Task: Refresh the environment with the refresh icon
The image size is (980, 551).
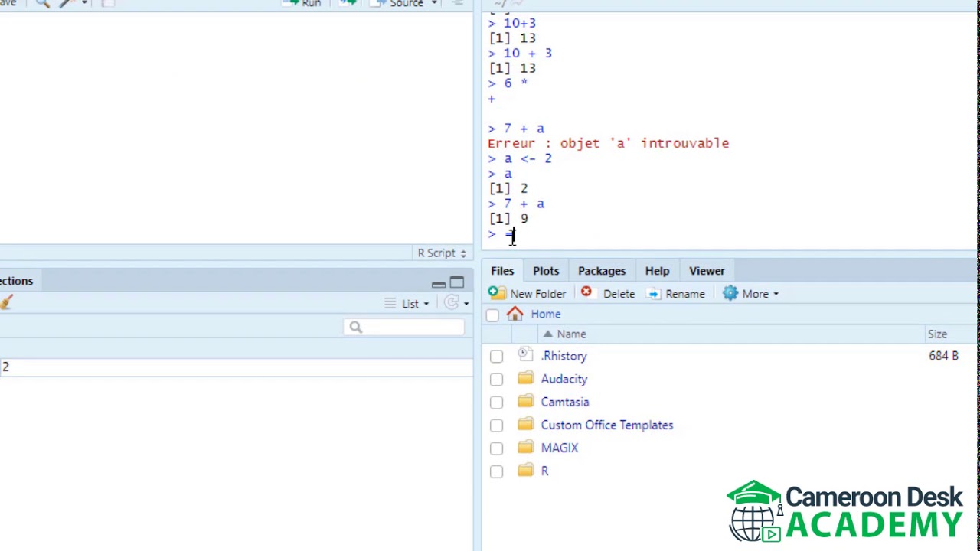Action: [452, 303]
